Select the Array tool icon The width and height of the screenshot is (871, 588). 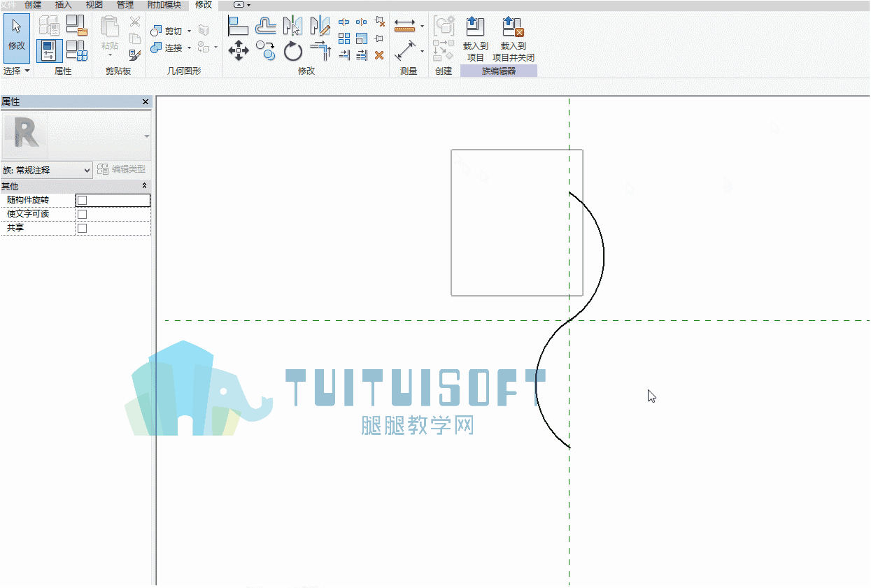[x=344, y=38]
